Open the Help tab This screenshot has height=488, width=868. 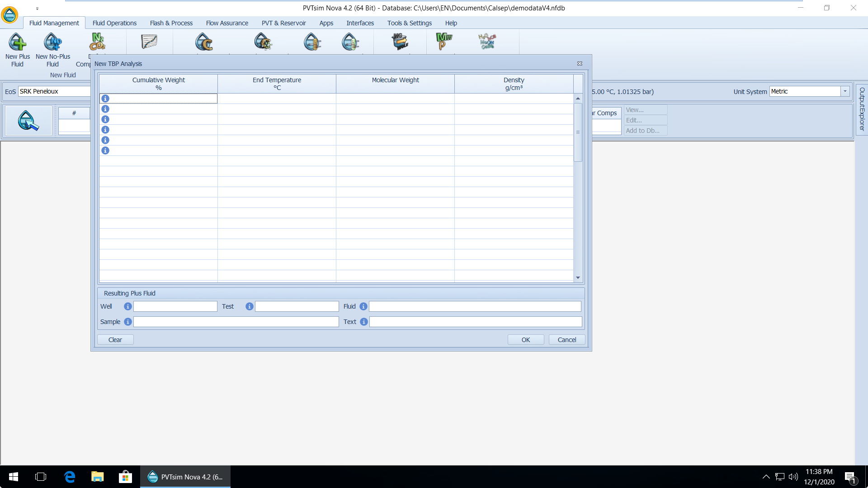451,23
